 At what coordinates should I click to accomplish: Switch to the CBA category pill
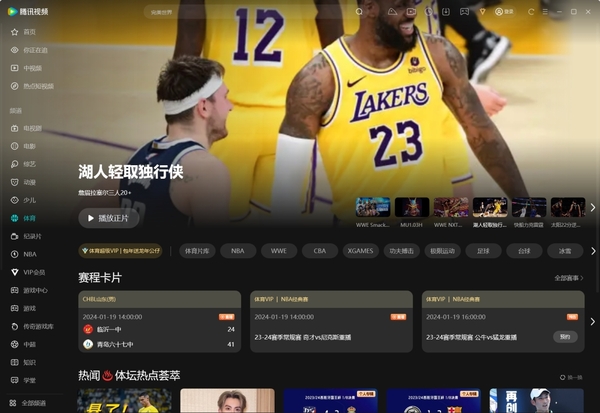coord(320,251)
